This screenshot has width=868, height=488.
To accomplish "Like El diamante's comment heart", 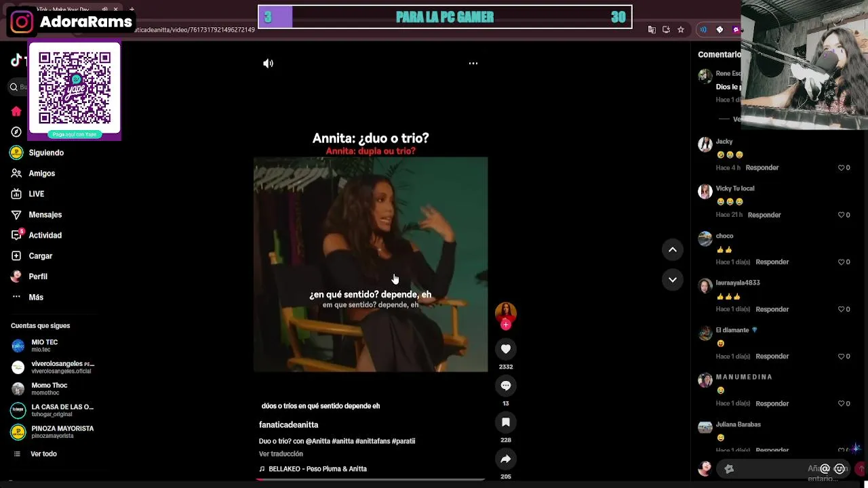I will (842, 357).
